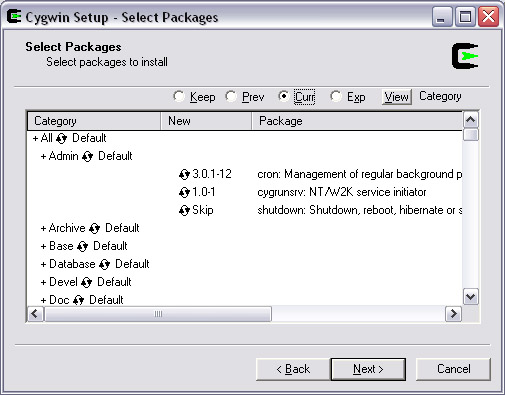Click the cycle icon beside All Default
Viewport: 505px width, 395px height.
click(x=62, y=138)
